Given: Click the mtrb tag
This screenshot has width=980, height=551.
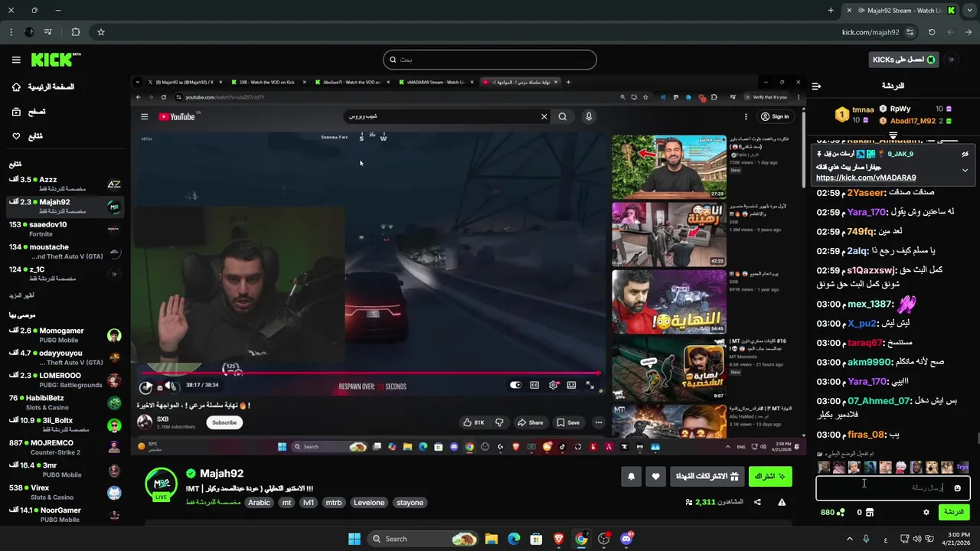Looking at the screenshot, I should (334, 503).
